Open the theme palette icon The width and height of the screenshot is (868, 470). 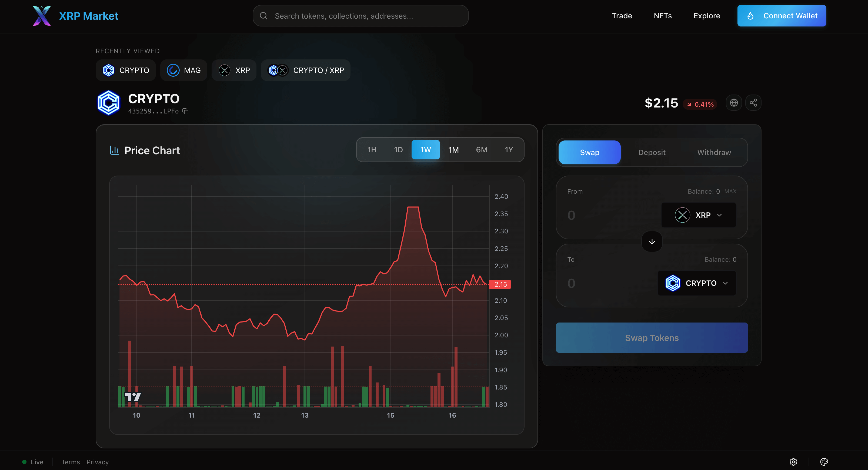(824, 462)
